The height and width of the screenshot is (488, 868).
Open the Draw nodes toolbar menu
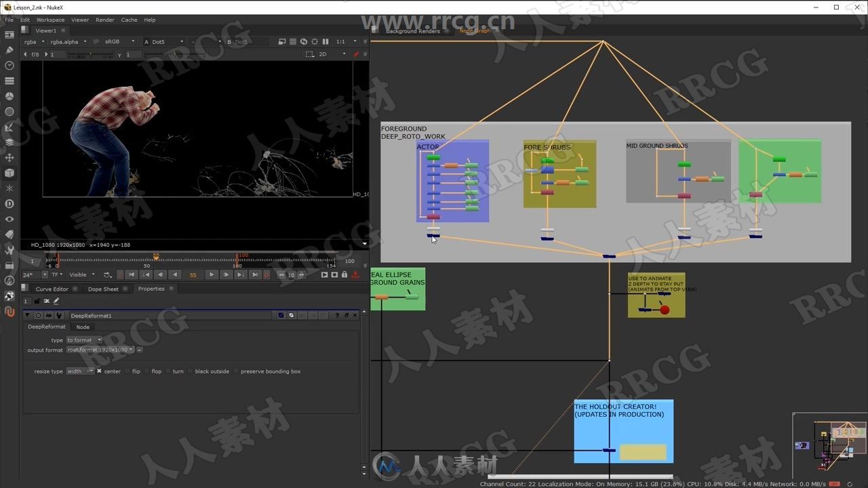pos(9,50)
